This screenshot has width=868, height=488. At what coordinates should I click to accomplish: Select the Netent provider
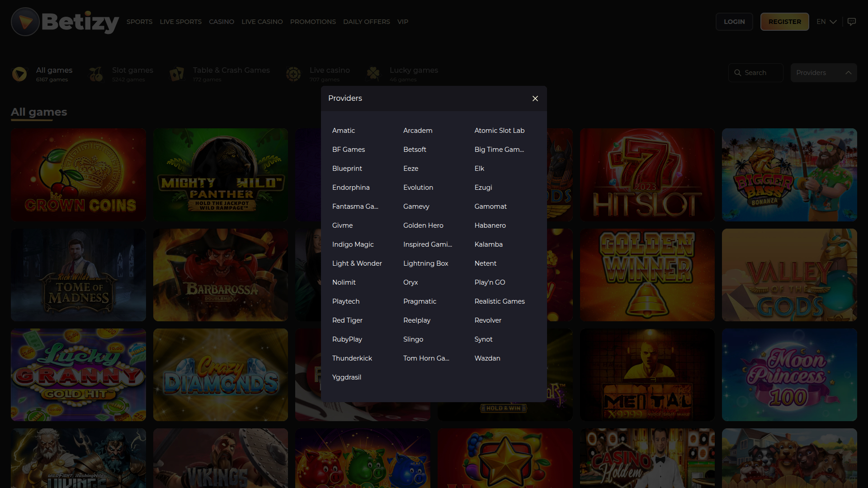pyautogui.click(x=485, y=263)
